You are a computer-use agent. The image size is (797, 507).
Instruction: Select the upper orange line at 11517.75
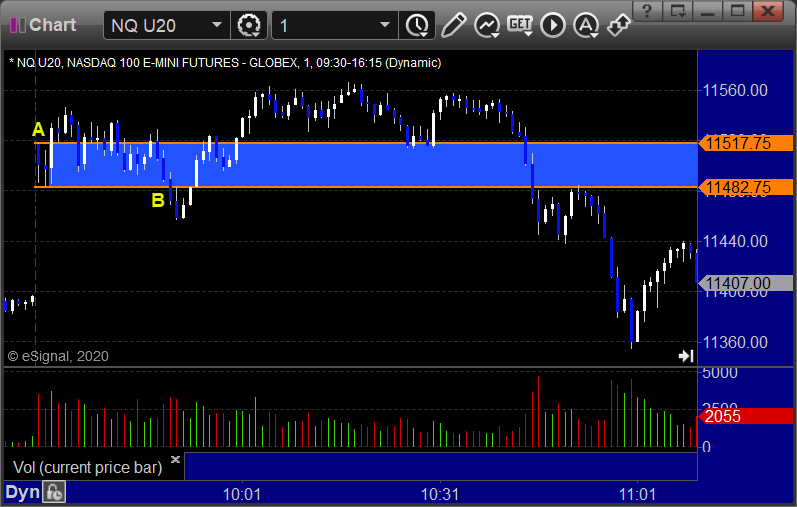coord(366,143)
